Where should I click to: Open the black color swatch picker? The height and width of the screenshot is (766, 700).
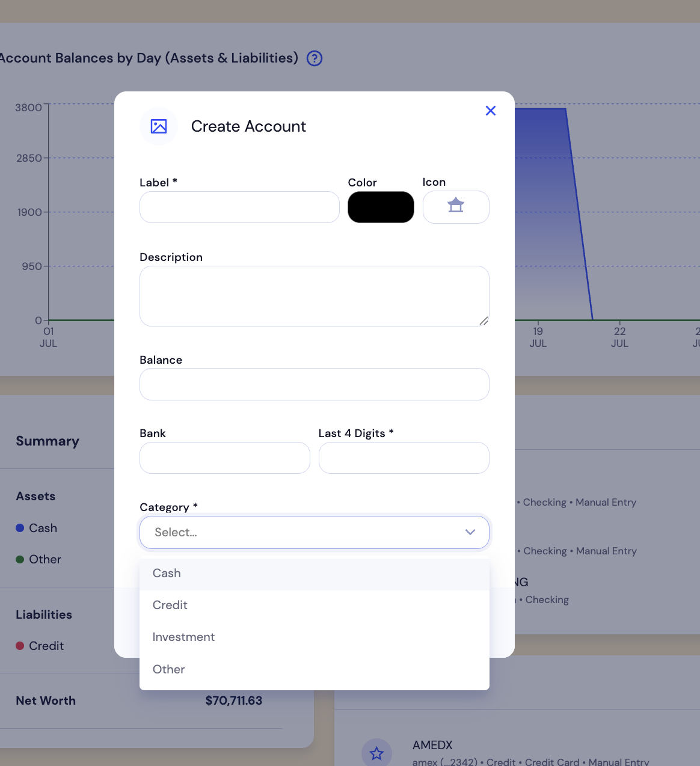click(381, 207)
